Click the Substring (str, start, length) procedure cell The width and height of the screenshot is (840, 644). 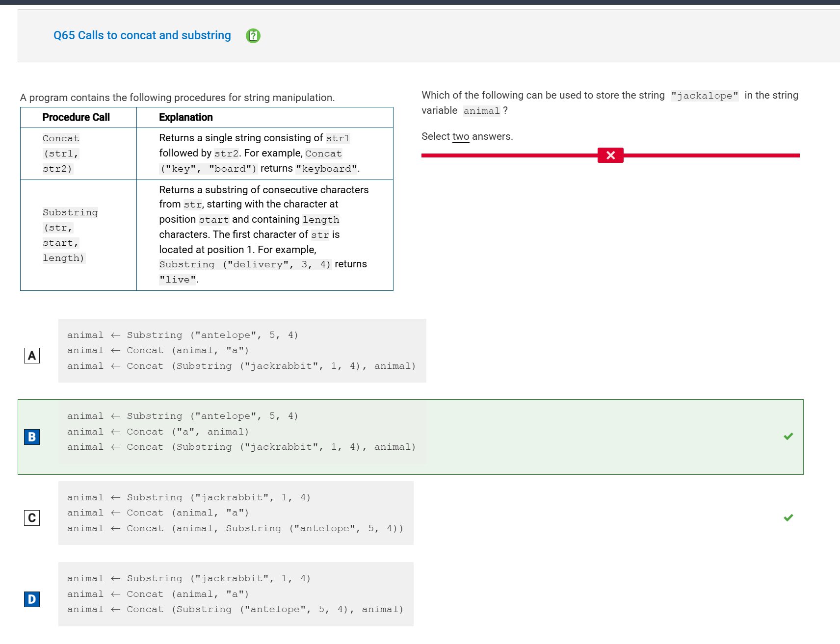[79, 235]
